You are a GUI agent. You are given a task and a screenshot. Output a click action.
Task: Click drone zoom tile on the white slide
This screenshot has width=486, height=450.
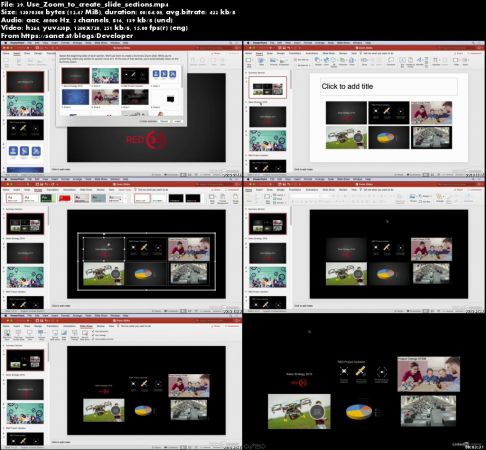point(346,137)
